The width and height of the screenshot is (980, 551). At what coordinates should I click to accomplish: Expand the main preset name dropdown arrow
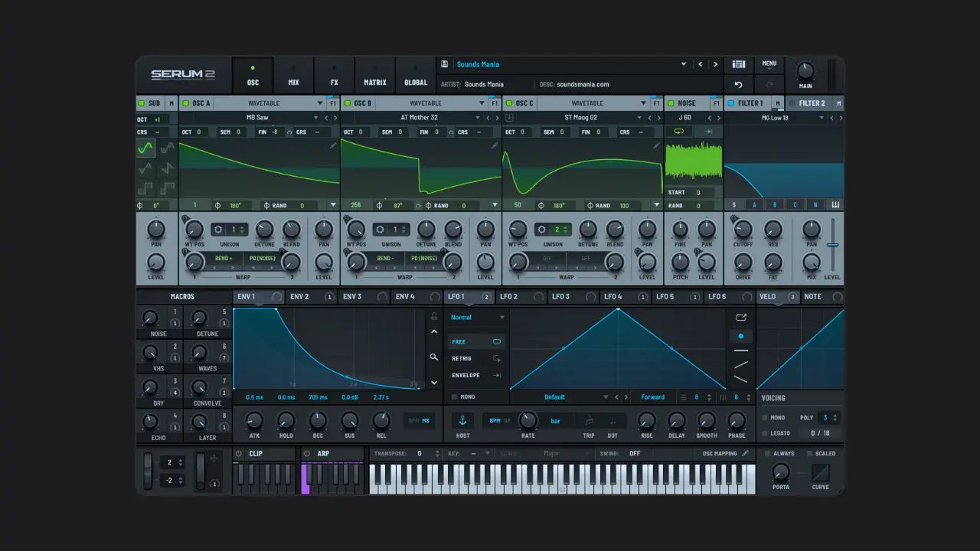pyautogui.click(x=684, y=64)
